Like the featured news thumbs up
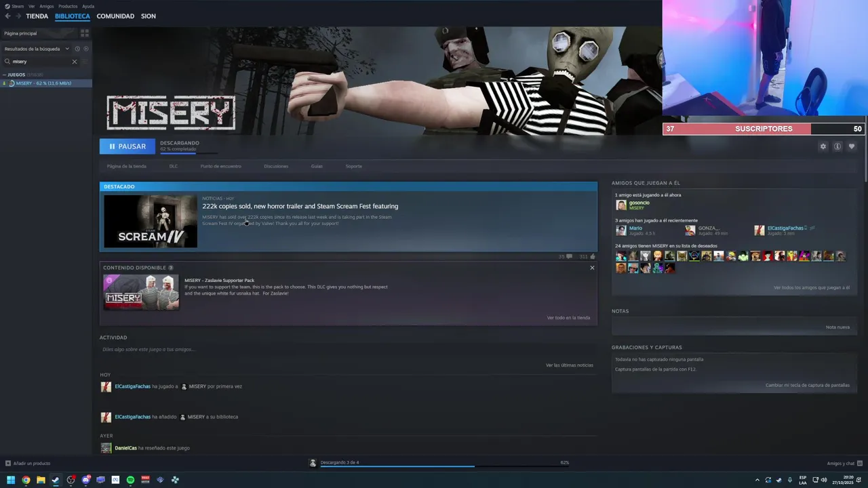The image size is (868, 488). pyautogui.click(x=592, y=257)
